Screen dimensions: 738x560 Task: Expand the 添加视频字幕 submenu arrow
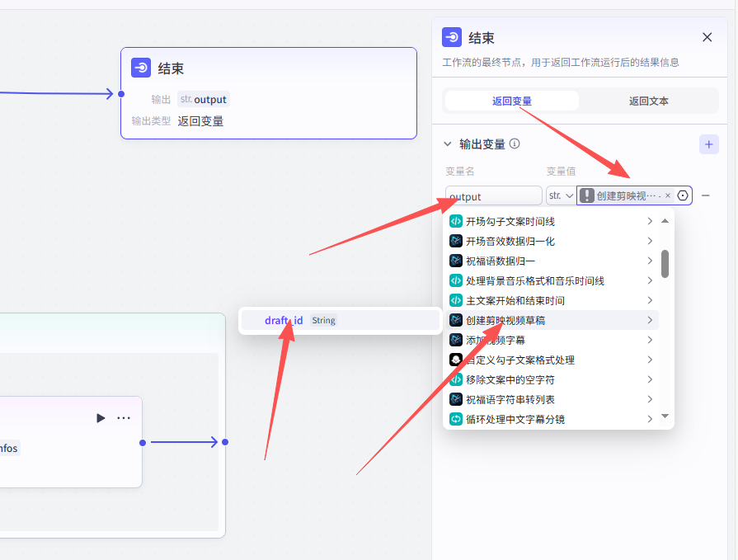coord(650,340)
